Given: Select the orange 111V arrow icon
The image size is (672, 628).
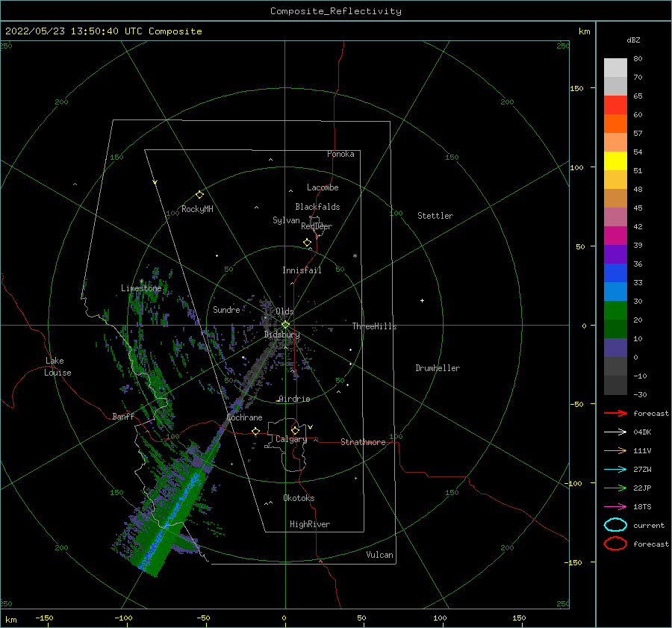Looking at the screenshot, I should pos(615,450).
